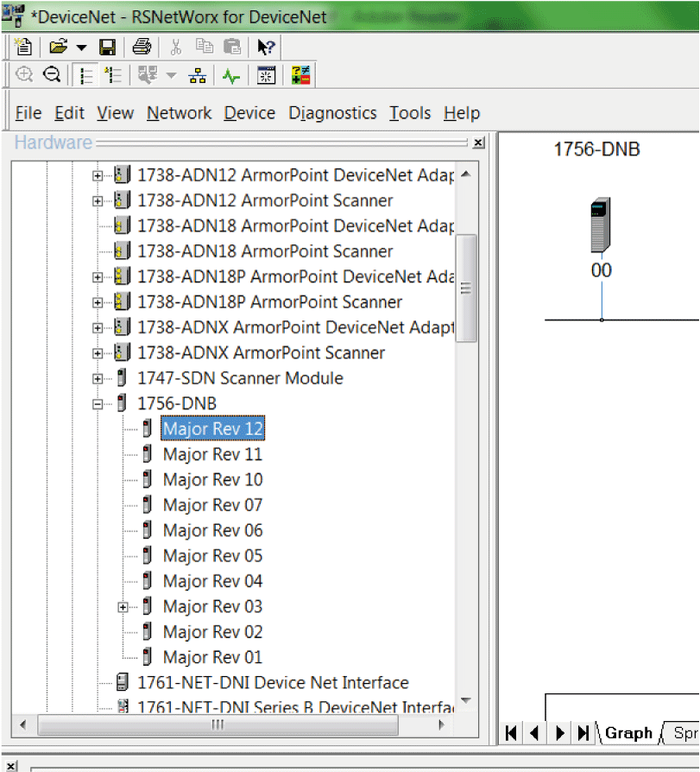This screenshot has width=700, height=772.
Task: Click the node address 00 label
Action: (x=601, y=270)
